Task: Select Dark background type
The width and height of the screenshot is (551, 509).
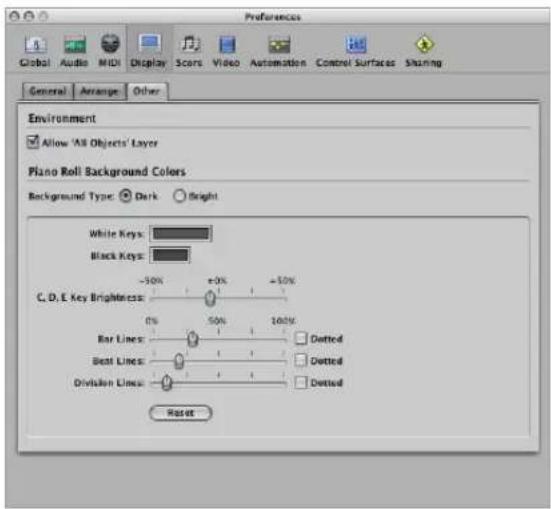Action: click(x=126, y=196)
